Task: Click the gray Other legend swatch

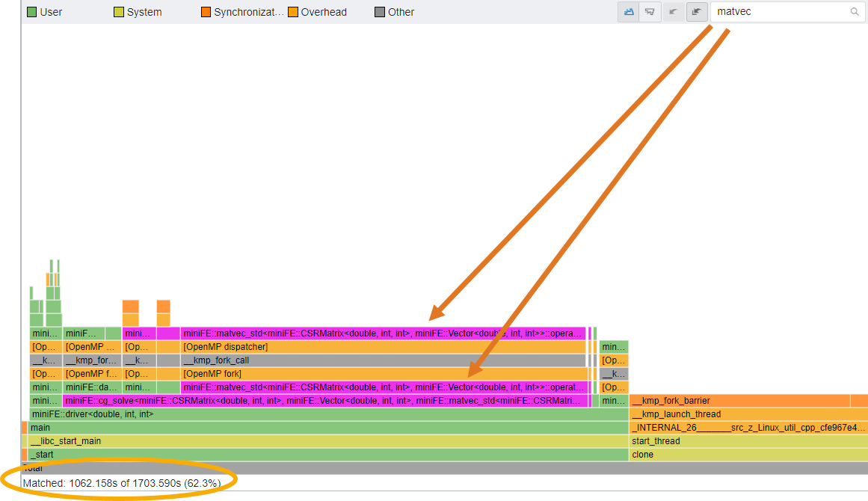Action: (x=380, y=12)
